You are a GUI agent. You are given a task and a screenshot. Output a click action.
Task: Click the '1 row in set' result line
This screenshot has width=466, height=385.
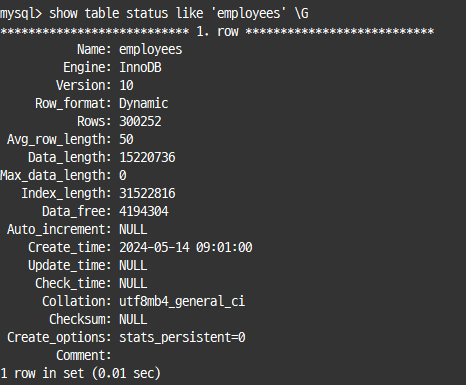(80, 373)
